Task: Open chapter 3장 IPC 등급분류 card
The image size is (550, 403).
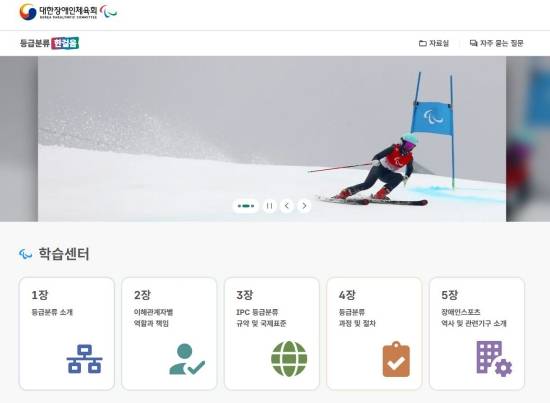Action: coord(272,334)
